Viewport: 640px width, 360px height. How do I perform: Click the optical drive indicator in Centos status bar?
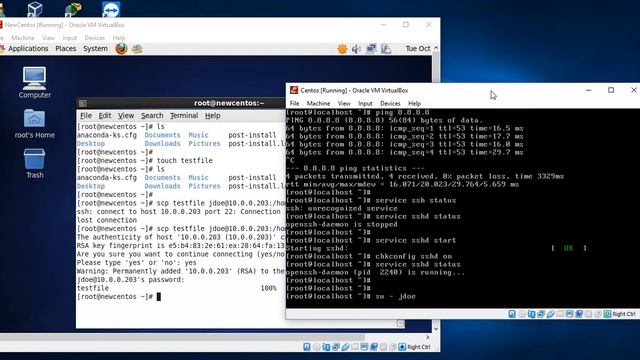[x=522, y=314]
